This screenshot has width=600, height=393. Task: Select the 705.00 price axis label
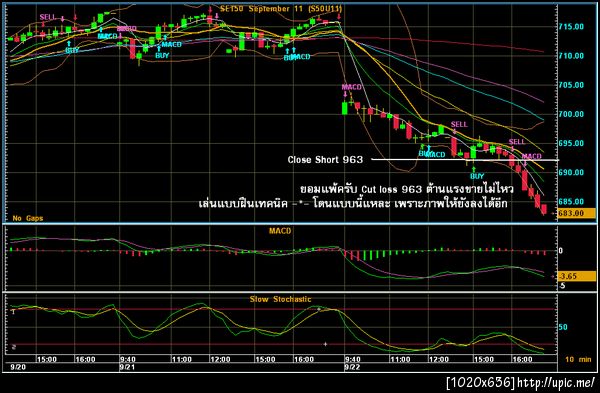[x=571, y=85]
